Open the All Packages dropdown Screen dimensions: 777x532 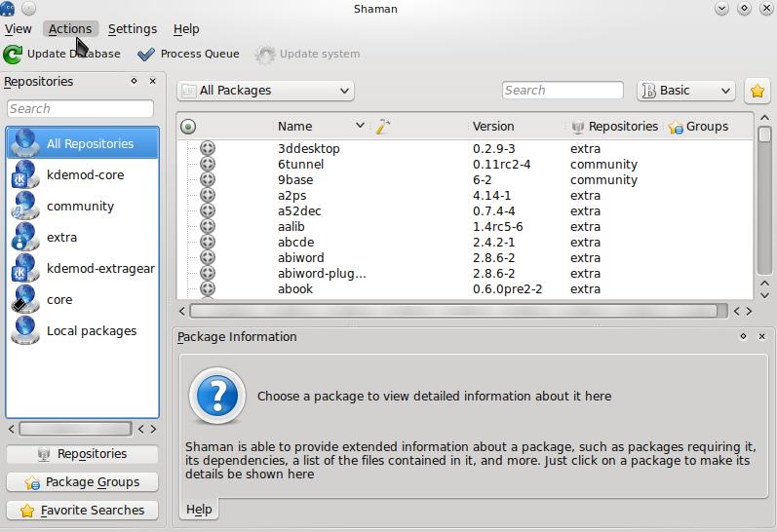pyautogui.click(x=265, y=91)
